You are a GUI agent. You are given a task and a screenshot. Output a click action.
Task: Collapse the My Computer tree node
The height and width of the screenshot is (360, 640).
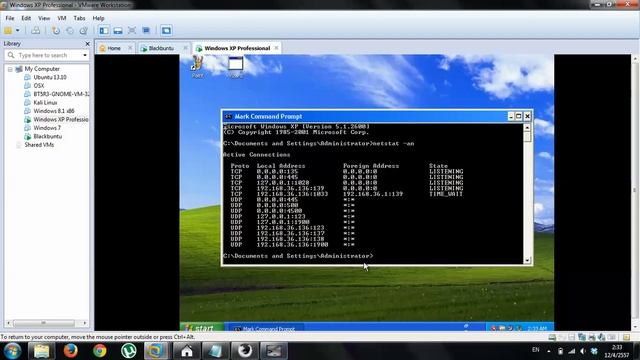tap(10, 69)
